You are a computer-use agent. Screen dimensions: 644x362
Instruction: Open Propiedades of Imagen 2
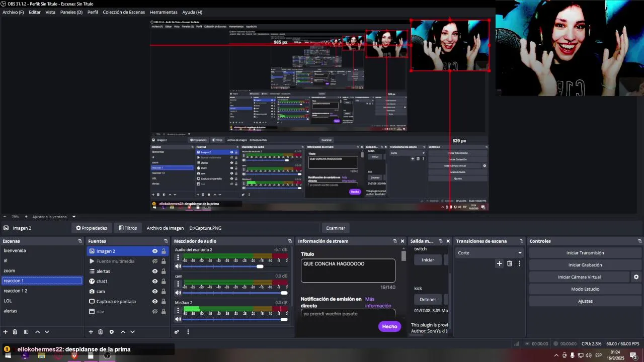(x=92, y=228)
